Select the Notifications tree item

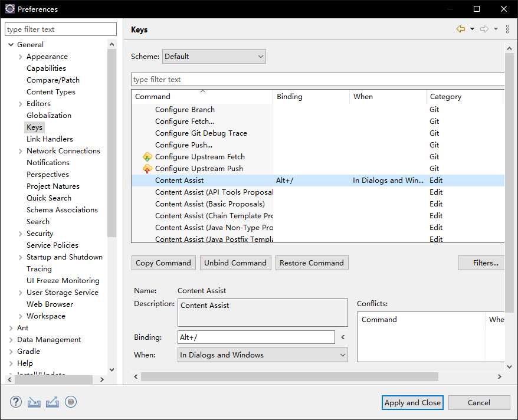(x=48, y=163)
